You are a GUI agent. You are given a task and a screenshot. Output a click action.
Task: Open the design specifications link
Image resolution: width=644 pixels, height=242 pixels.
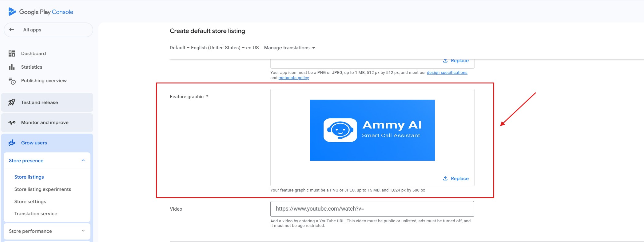tap(447, 73)
